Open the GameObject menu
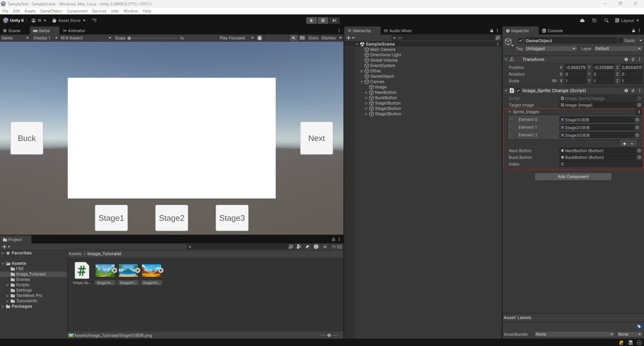This screenshot has height=346, width=644. click(x=51, y=11)
